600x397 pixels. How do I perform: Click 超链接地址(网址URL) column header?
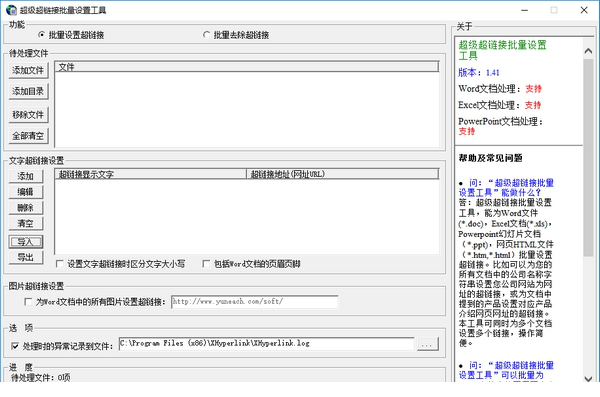(x=342, y=174)
